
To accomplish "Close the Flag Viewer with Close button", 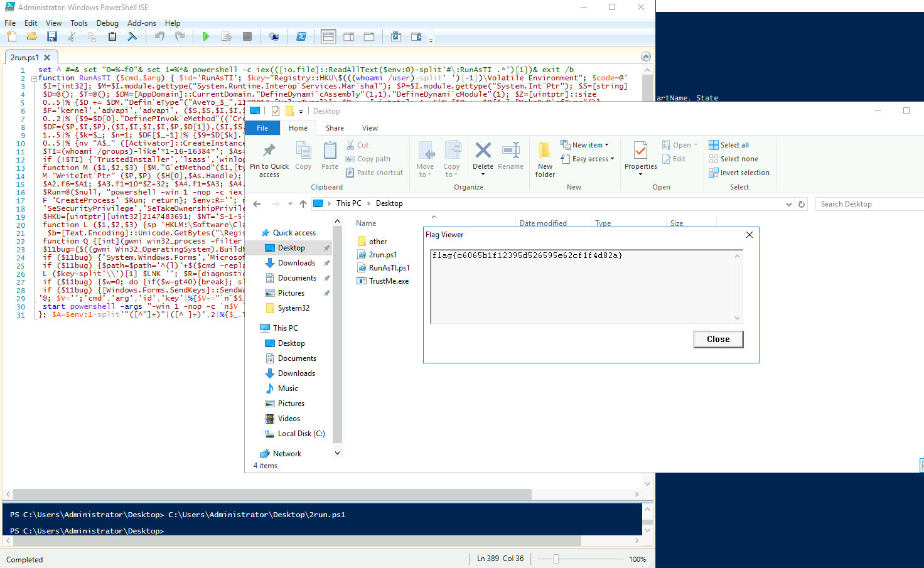I will [718, 339].
